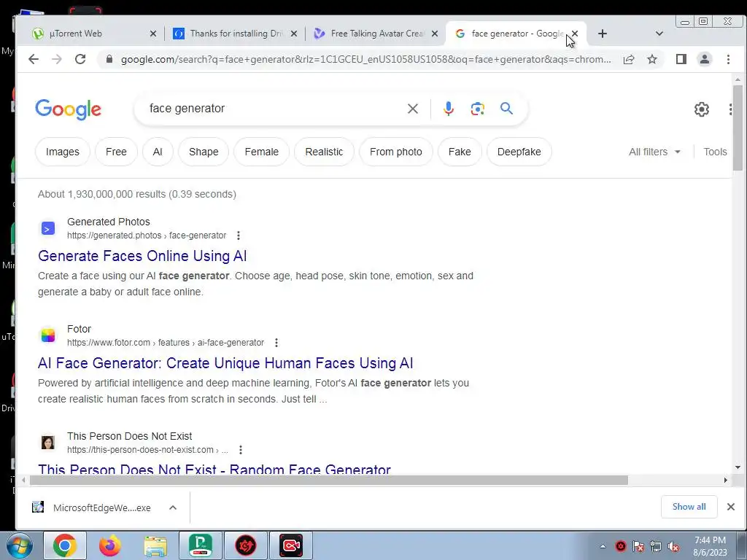Open This Person Does Not Exist link

pyautogui.click(x=214, y=469)
